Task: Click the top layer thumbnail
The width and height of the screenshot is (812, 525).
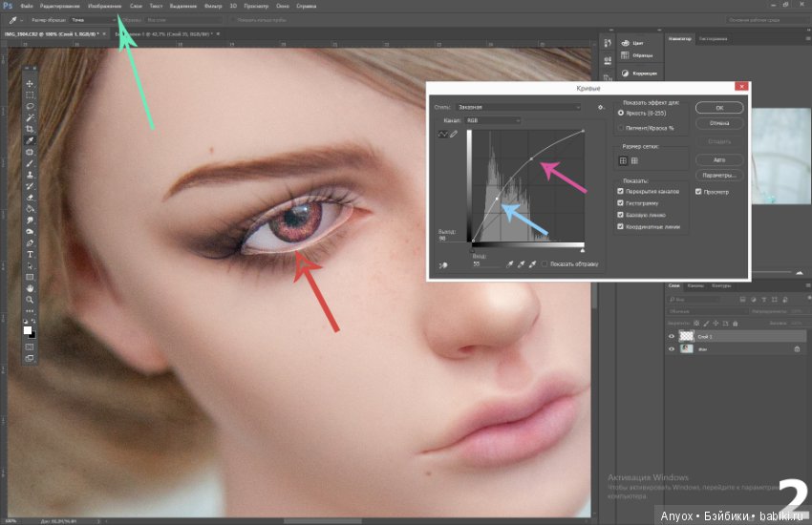Action: pyautogui.click(x=686, y=337)
